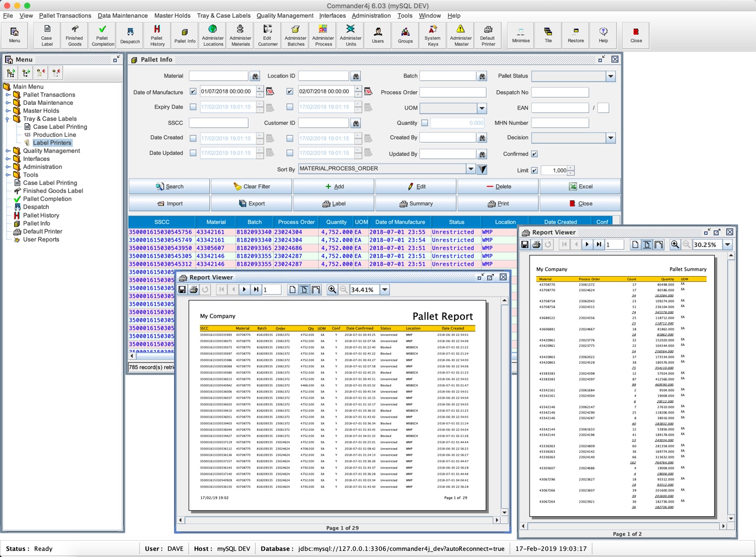Screen dimensions: 756x557
Task: Open the Master Holds menu
Action: [x=172, y=16]
